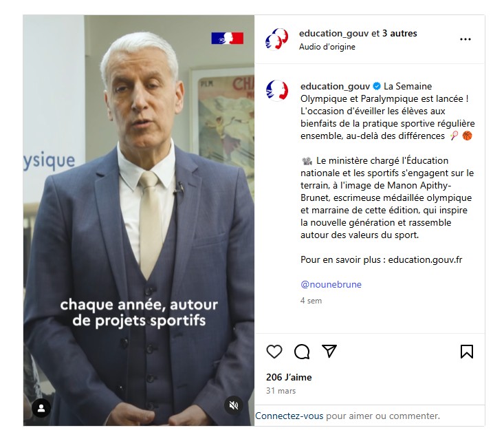Open the 'Audio d'origine' audio link
The image size is (504, 439).
pyautogui.click(x=327, y=47)
